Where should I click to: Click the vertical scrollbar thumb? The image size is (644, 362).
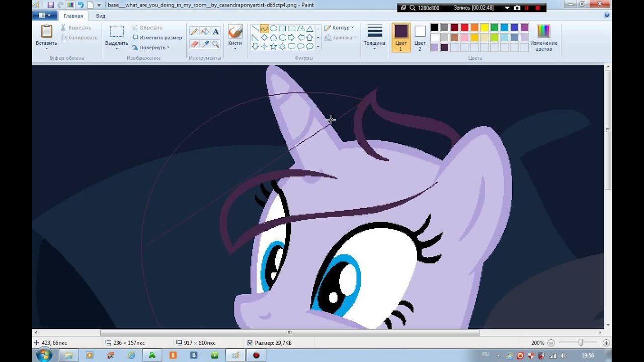(608, 131)
